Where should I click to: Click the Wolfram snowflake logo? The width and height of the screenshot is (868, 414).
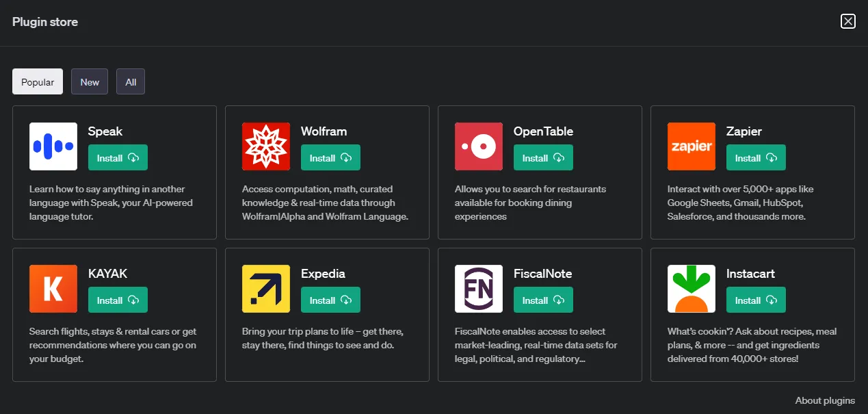coord(266,146)
